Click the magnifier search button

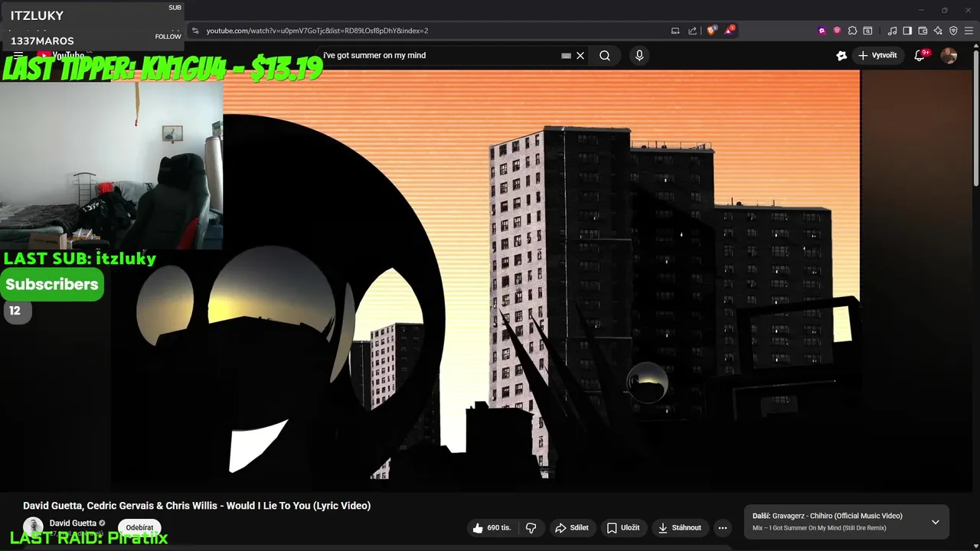(x=605, y=55)
